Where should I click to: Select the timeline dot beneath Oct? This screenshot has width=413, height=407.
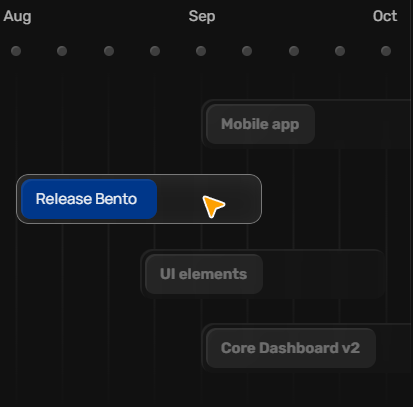[386, 51]
